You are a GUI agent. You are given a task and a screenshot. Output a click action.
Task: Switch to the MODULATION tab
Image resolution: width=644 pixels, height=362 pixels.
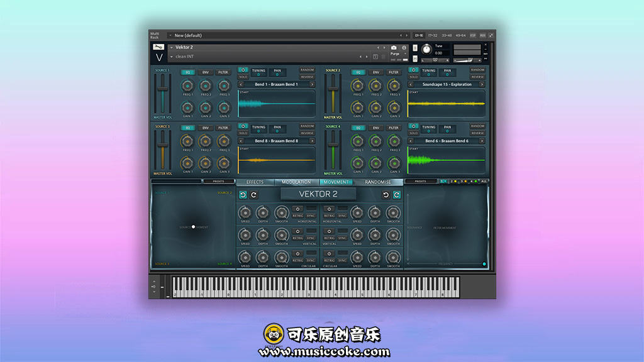click(x=296, y=182)
